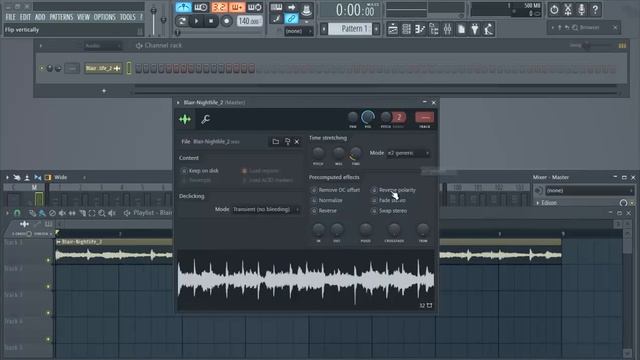
Task: Open the FILE menu
Action: pos(10,17)
